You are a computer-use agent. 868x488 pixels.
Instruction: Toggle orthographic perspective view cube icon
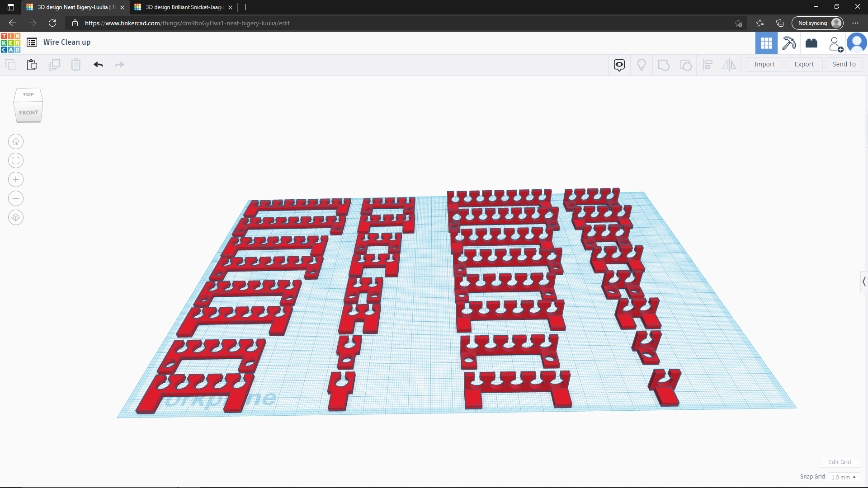(16, 217)
